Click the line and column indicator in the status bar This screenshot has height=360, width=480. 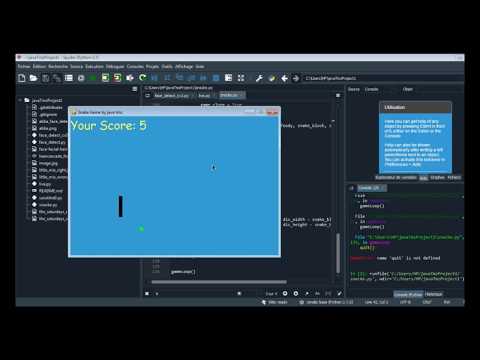[376, 302]
